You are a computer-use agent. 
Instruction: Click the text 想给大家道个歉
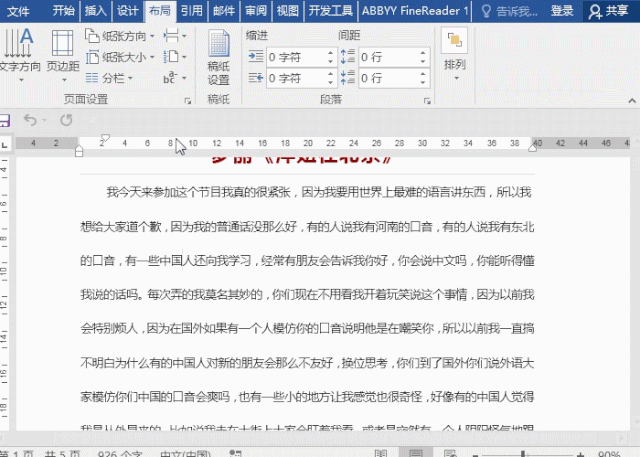[121, 226]
